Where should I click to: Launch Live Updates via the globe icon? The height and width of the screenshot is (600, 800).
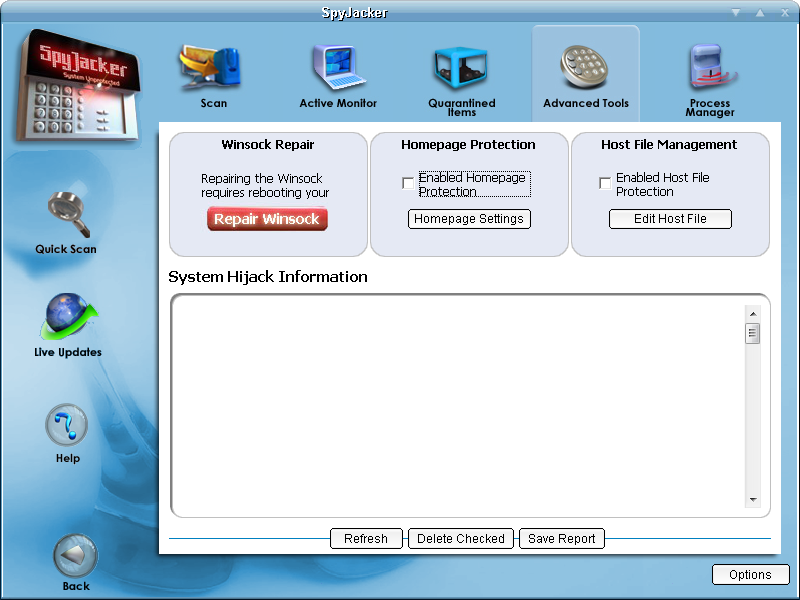pyautogui.click(x=68, y=316)
